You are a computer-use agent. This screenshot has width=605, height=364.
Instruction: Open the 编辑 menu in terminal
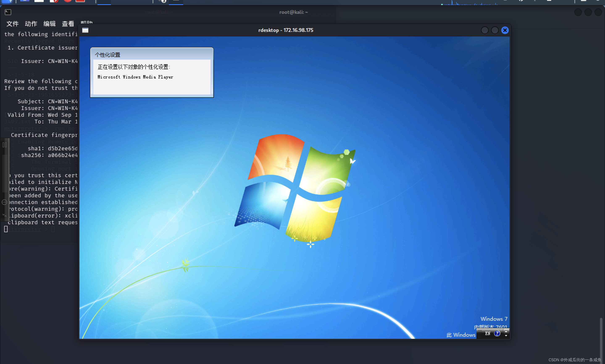[49, 24]
